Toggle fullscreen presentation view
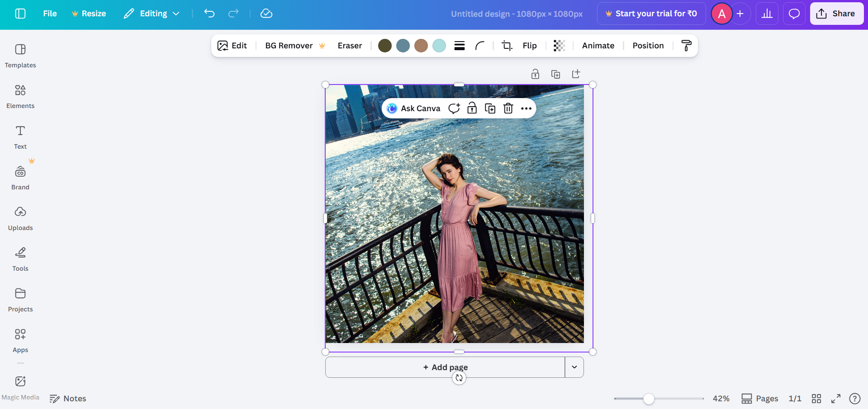The image size is (868, 409). pos(835,398)
